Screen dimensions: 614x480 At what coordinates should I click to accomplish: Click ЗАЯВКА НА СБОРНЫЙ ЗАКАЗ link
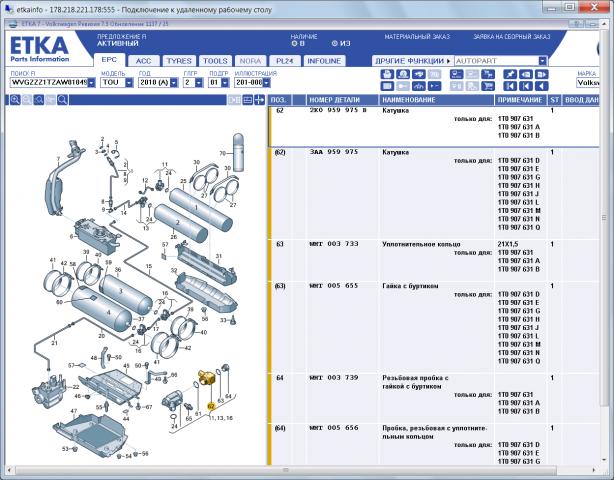pos(512,37)
